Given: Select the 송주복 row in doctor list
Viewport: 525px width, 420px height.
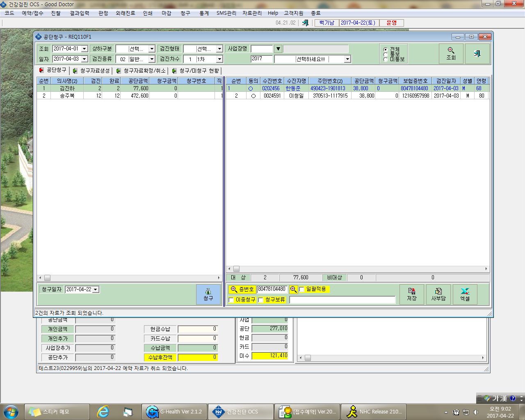Looking at the screenshot, I should coord(129,96).
